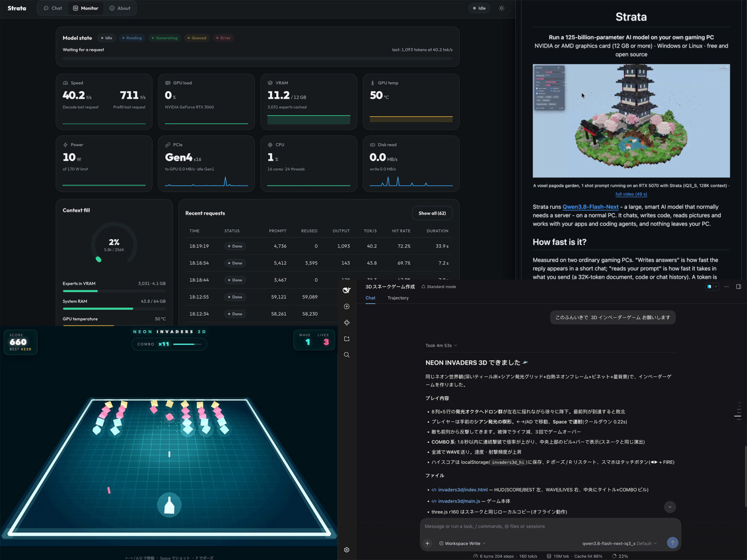The image size is (747, 560).
Task: Open the Standard mode selector
Action: 439,287
